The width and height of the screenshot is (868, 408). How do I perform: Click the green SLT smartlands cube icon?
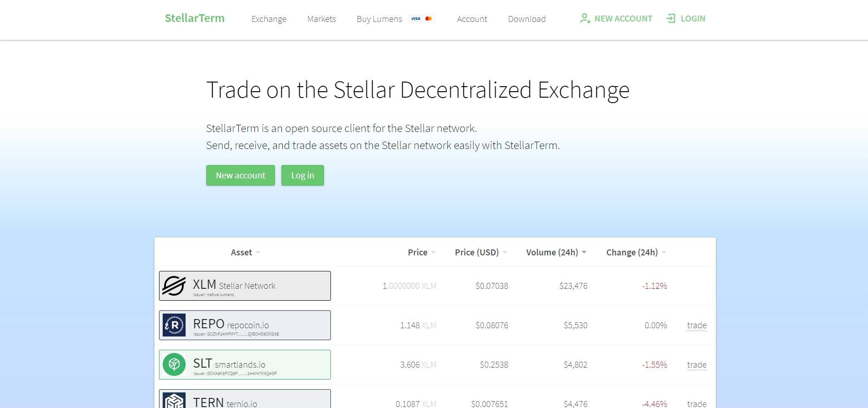(x=175, y=364)
